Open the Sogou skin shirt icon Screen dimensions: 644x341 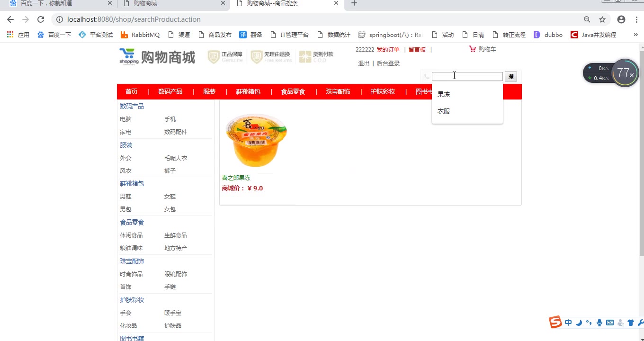pos(631,323)
